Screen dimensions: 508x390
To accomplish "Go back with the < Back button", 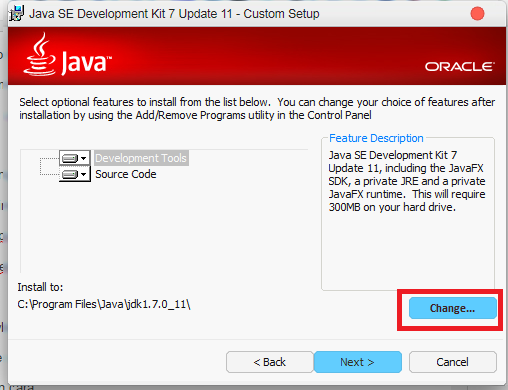I will 270,362.
